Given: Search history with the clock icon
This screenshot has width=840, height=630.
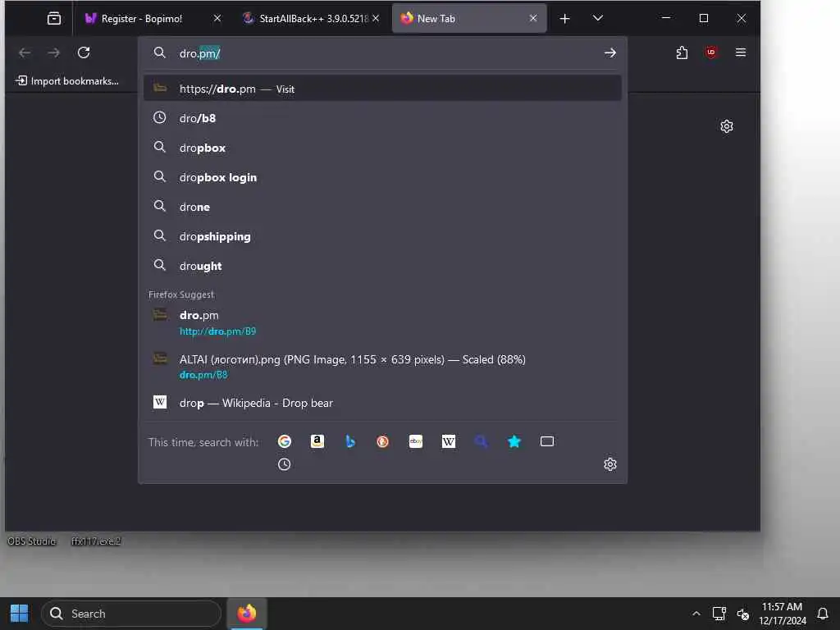Looking at the screenshot, I should 285,464.
